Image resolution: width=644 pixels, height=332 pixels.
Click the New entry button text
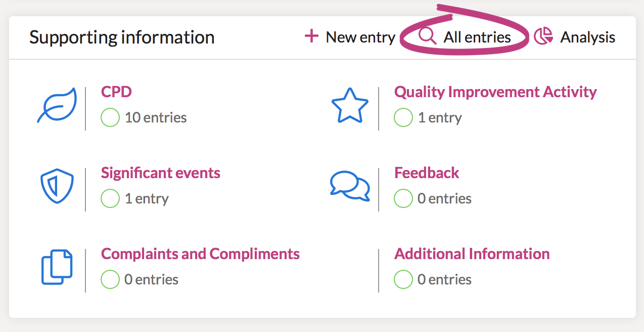point(360,37)
